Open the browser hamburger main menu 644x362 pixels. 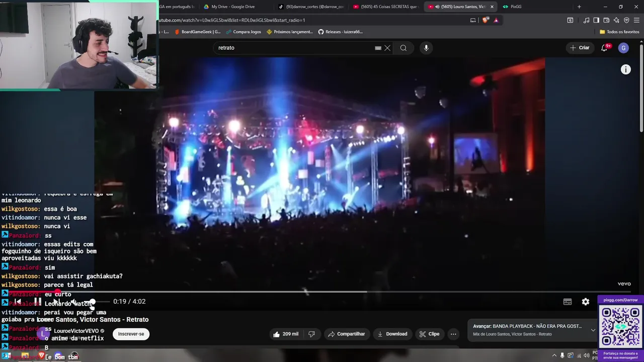coord(637,20)
